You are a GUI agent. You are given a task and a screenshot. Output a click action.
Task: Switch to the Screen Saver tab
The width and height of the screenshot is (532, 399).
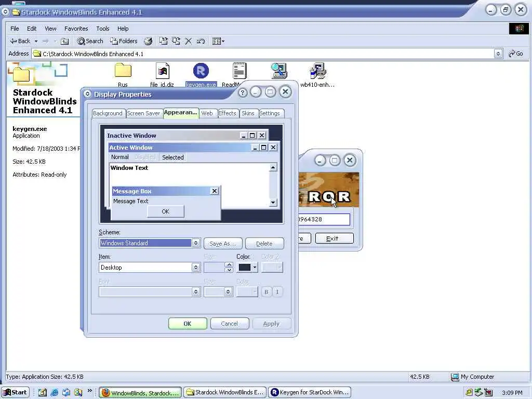tap(143, 113)
